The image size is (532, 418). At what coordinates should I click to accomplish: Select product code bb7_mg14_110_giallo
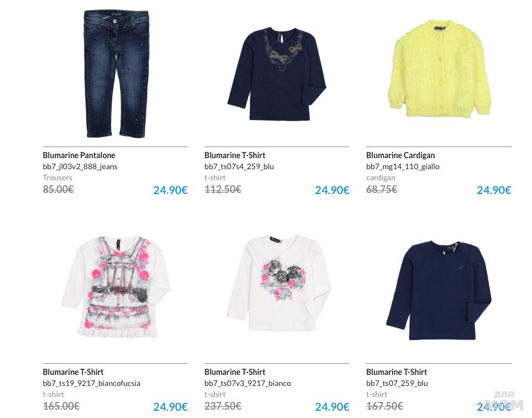pyautogui.click(x=403, y=166)
